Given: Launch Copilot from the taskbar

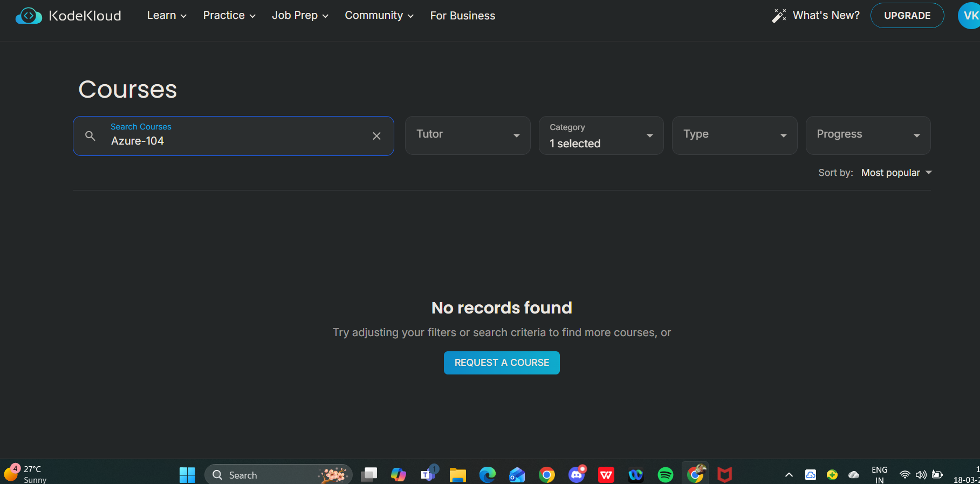Looking at the screenshot, I should click(399, 475).
